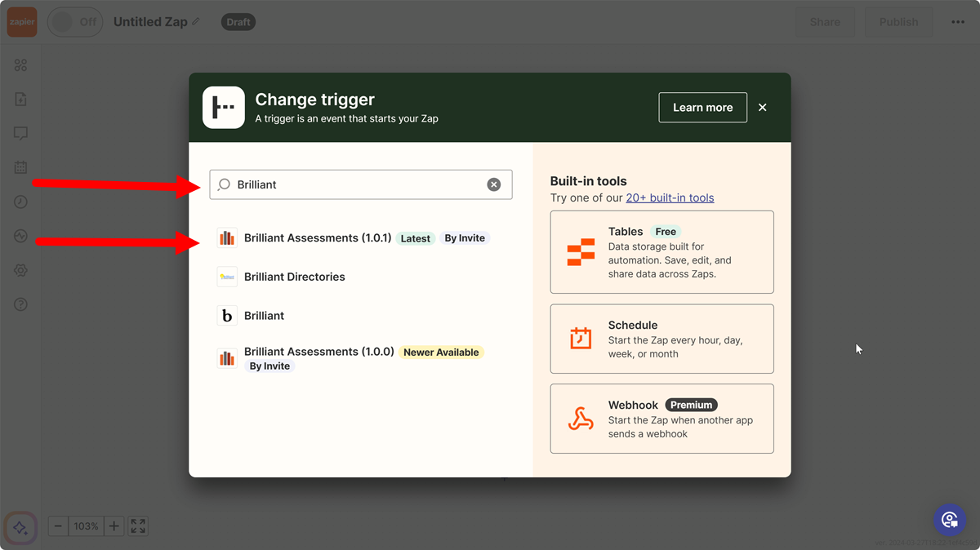
Task: Expand fullscreen with the expand arrows button
Action: point(137,526)
